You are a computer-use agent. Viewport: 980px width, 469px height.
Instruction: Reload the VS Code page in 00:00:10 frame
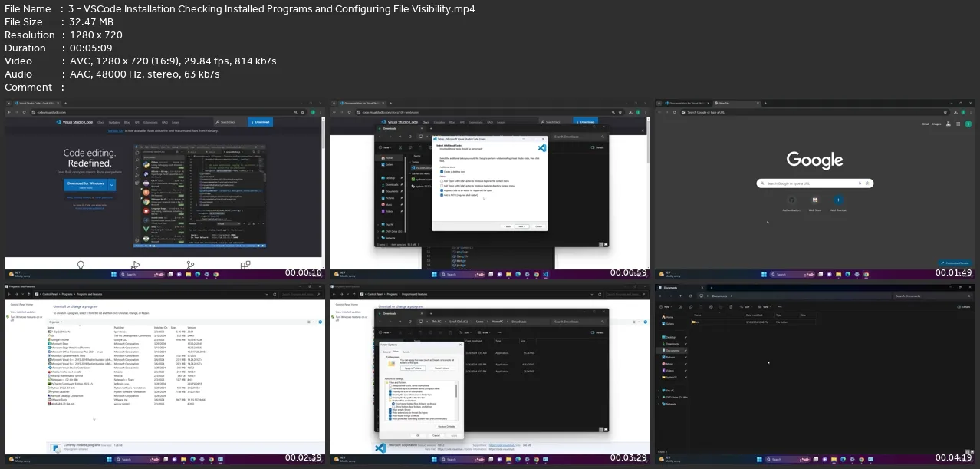click(23, 112)
